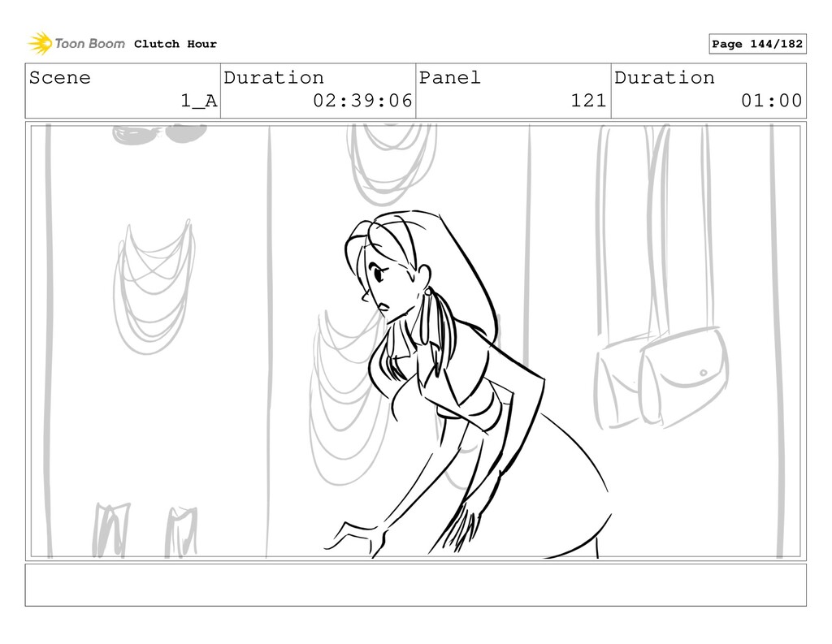The height and width of the screenshot is (644, 832).
Task: Click the 'Page 144/182' indicator
Action: [757, 44]
